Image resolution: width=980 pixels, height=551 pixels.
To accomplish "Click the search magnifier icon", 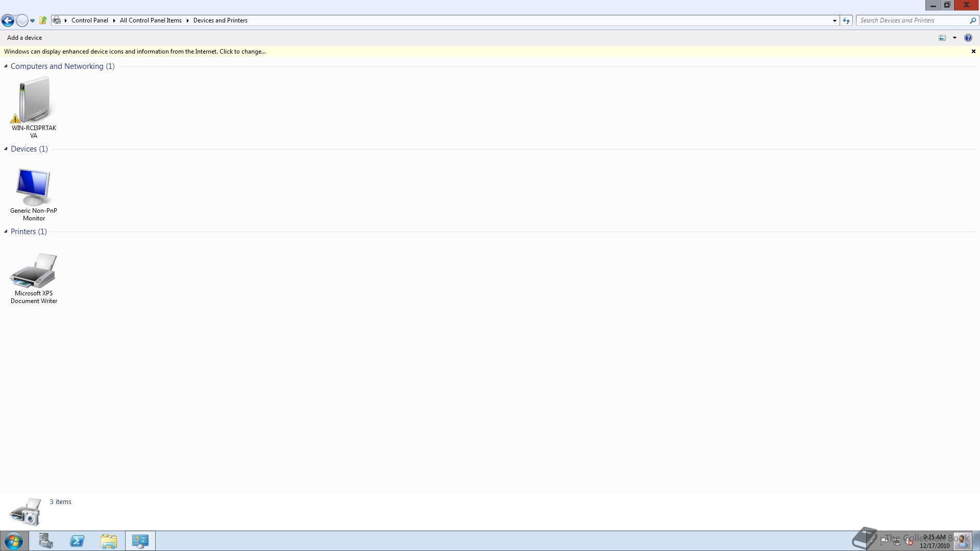I will click(973, 20).
